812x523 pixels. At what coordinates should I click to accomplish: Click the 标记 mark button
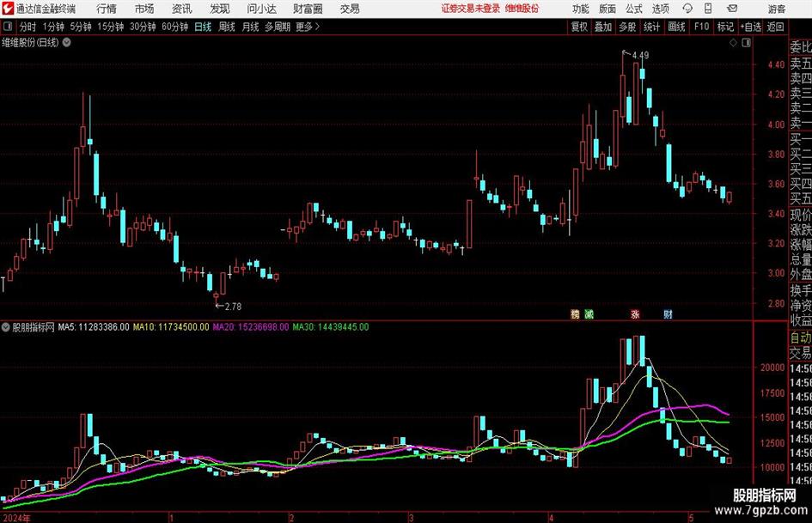point(725,27)
